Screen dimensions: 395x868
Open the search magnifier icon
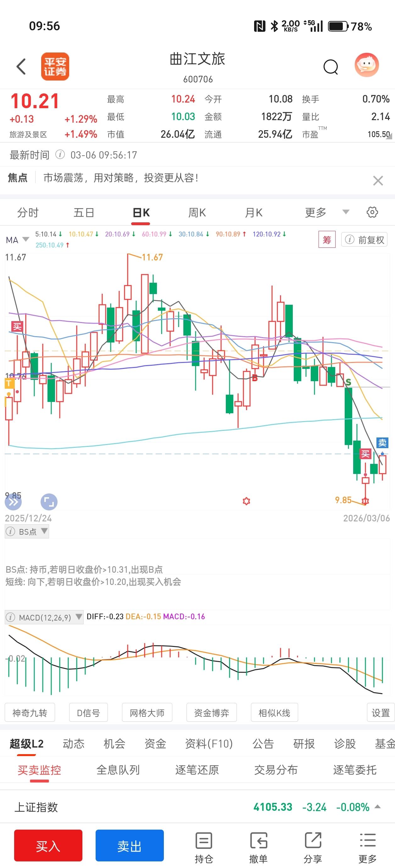[330, 67]
